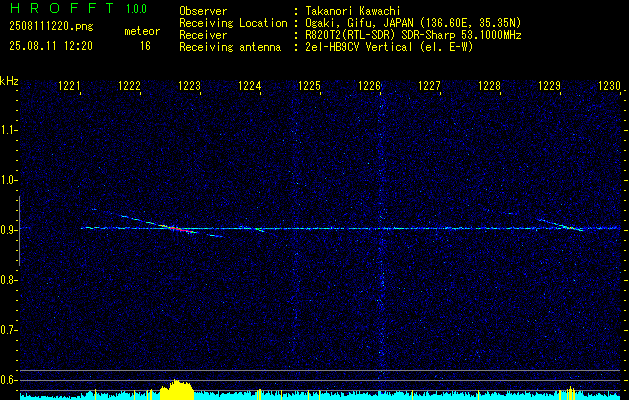Click the 1.0 kHz frequency label

pos(8,180)
